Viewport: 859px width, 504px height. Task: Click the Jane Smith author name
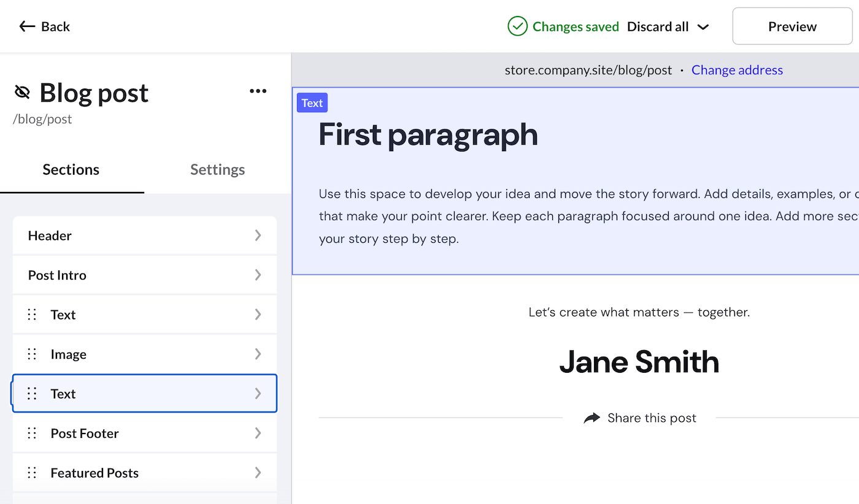pyautogui.click(x=639, y=362)
